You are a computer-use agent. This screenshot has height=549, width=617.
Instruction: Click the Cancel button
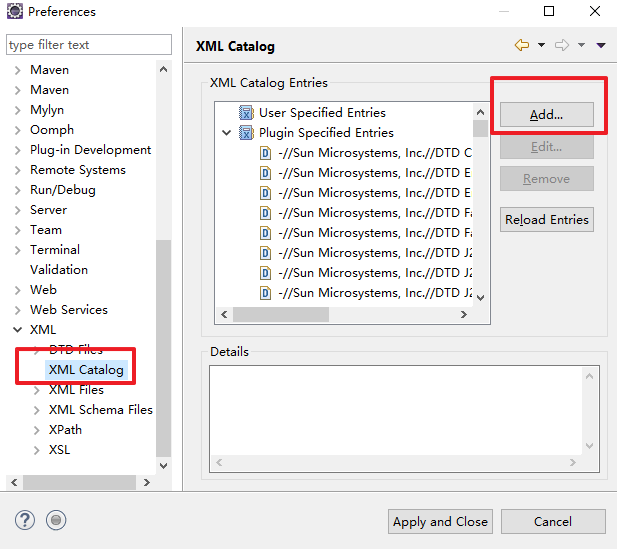[553, 521]
